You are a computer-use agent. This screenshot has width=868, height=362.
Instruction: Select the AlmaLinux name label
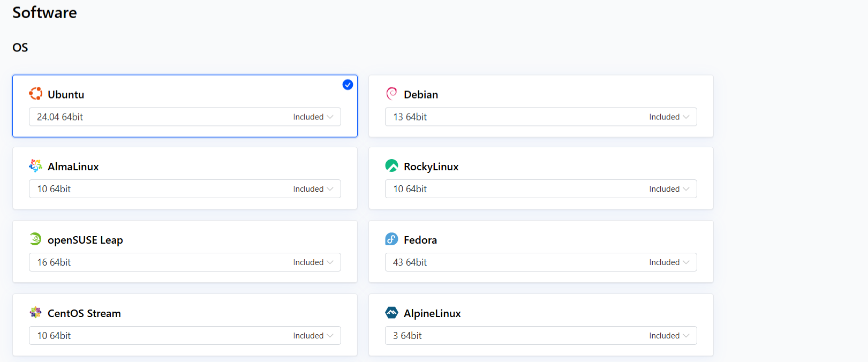[73, 167]
